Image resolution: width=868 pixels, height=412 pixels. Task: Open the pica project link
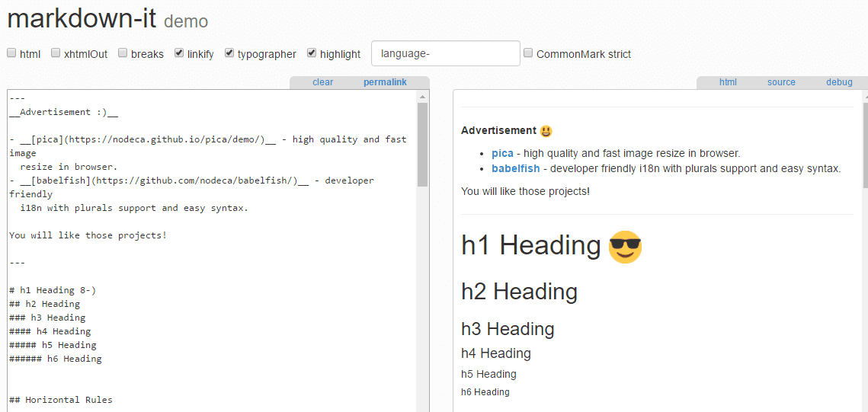[502, 153]
